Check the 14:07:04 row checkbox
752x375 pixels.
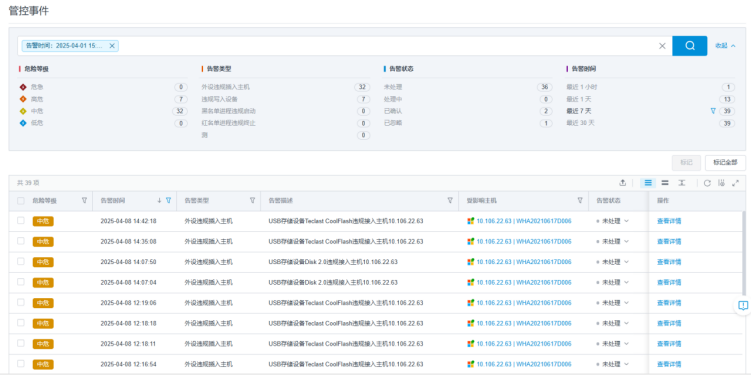[x=21, y=282]
